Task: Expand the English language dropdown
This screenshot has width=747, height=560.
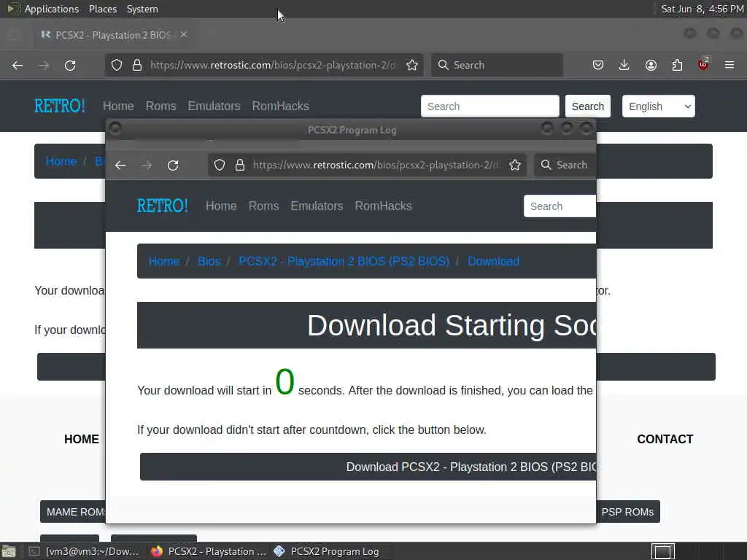Action: point(659,106)
